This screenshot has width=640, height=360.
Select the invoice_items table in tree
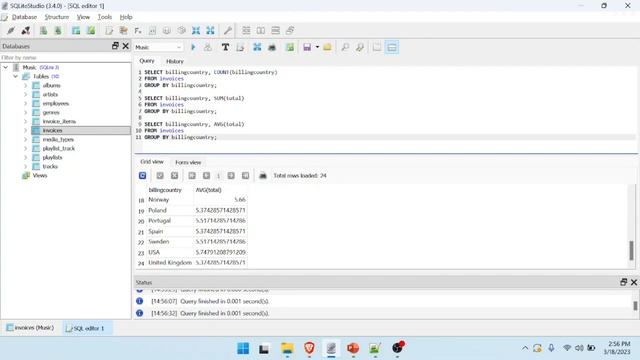tap(59, 121)
